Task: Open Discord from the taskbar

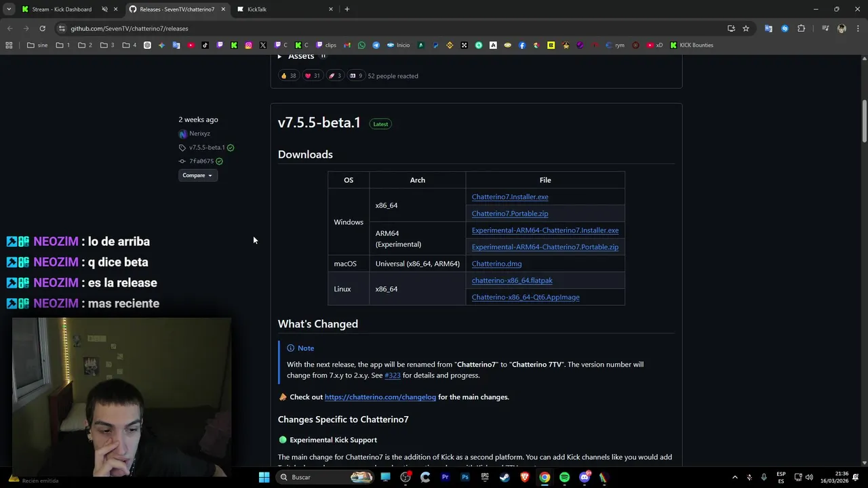Action: [585, 477]
